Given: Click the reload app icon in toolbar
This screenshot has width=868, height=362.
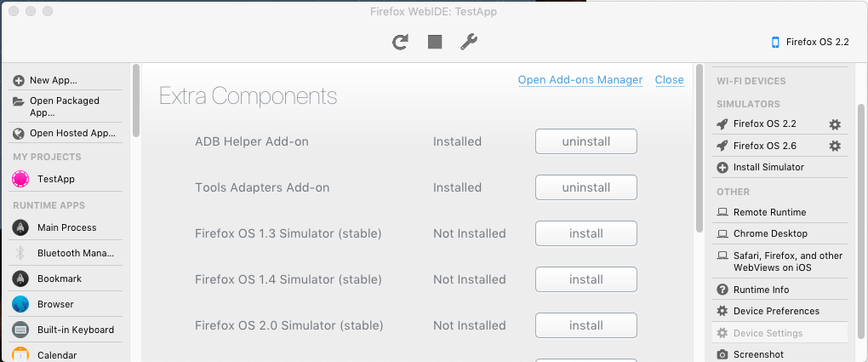Looking at the screenshot, I should [x=400, y=42].
